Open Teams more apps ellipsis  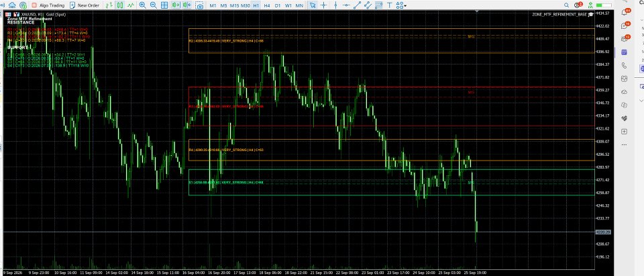[625, 145]
